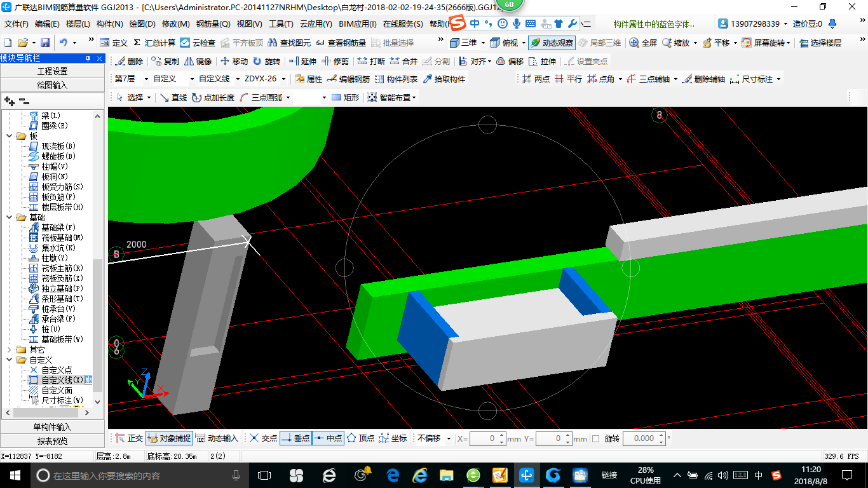This screenshot has width=868, height=488.
Task: Toggle 动态观察 dynamic observe mode
Action: click(x=551, y=43)
